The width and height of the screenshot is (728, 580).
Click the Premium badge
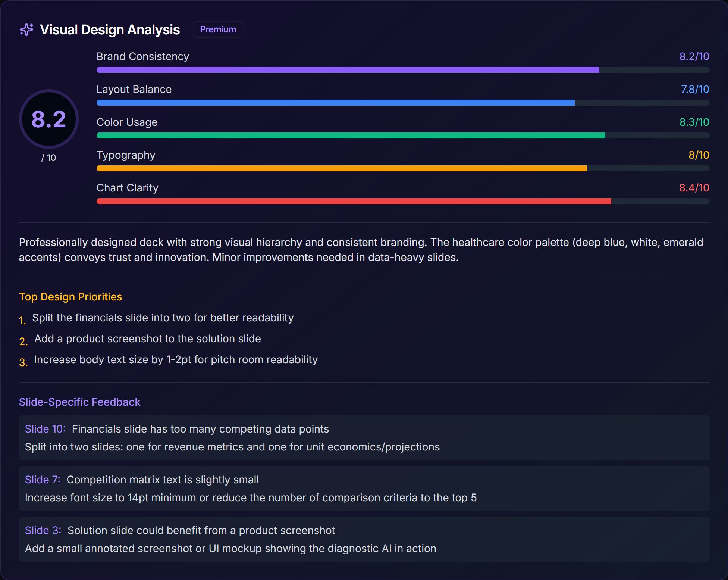pos(218,29)
